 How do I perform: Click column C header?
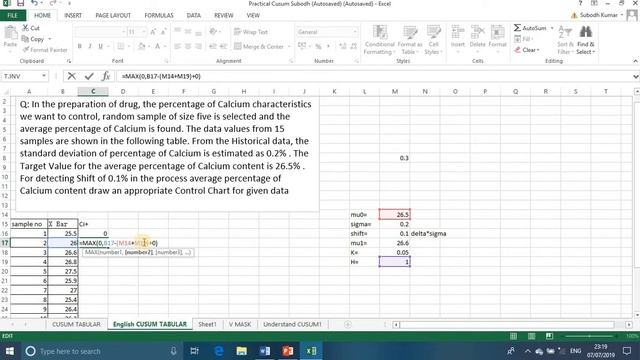93,91
